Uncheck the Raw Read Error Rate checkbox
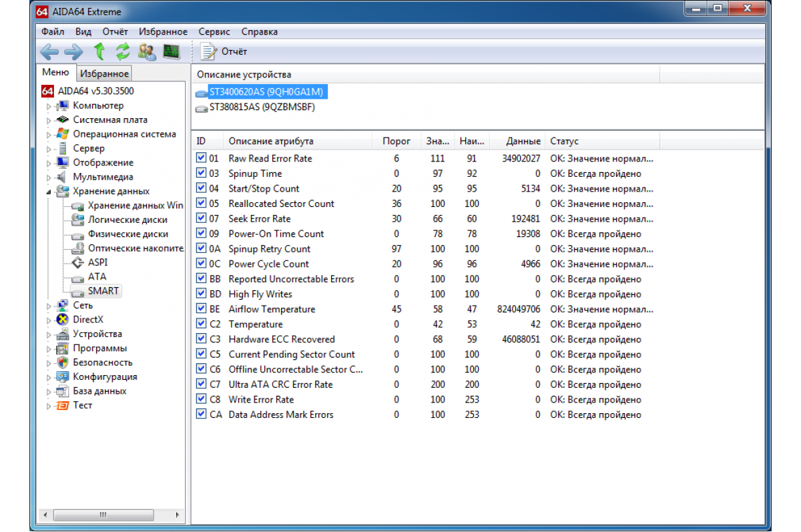 [x=201, y=158]
